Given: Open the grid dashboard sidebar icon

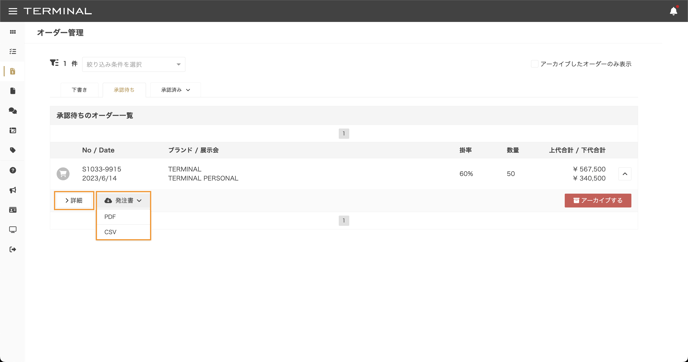Looking at the screenshot, I should [x=13, y=32].
